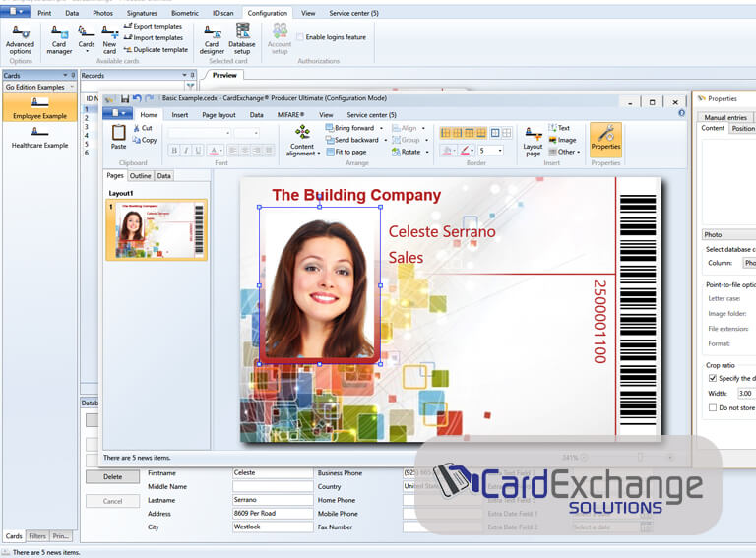Open the Send backward dropdown arrow
The height and width of the screenshot is (558, 756).
click(x=385, y=140)
